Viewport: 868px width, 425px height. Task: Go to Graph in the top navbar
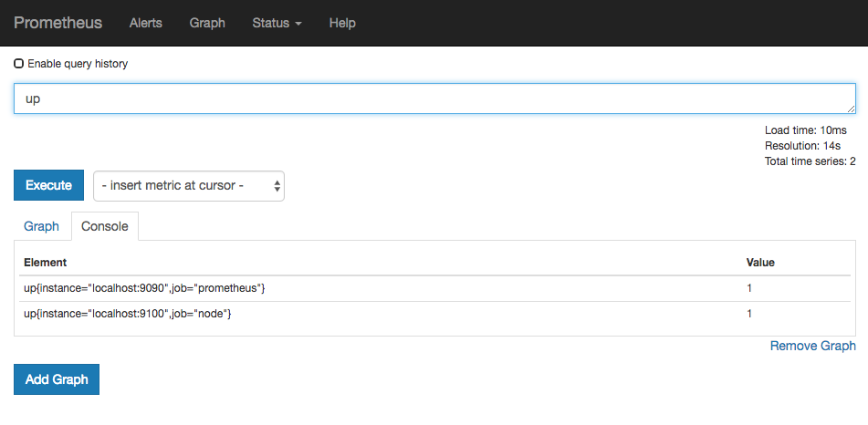coord(207,23)
